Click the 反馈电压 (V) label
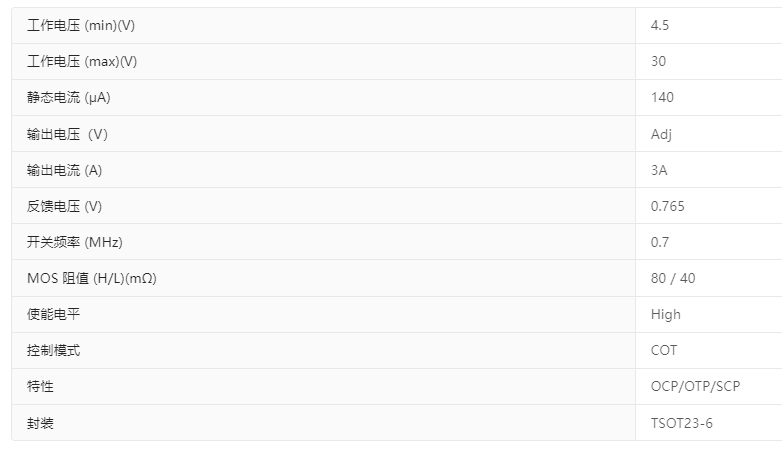 (65, 206)
